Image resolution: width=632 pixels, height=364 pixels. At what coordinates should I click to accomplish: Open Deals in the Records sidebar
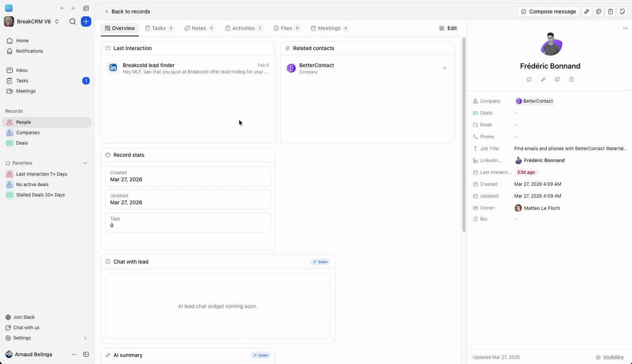47,143
